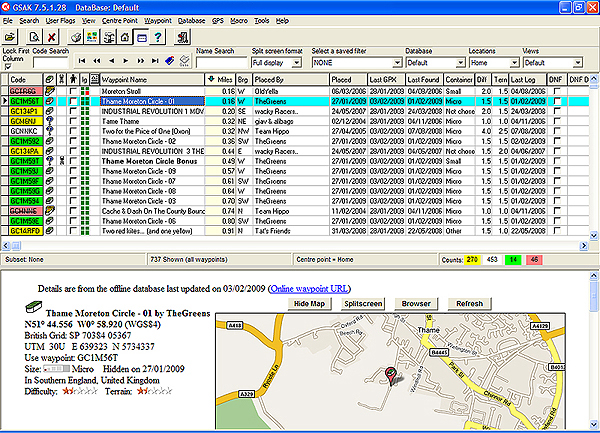Viewport: 600px width, 433px height.
Task: Sort by the Last Found column header
Action: 424,80
